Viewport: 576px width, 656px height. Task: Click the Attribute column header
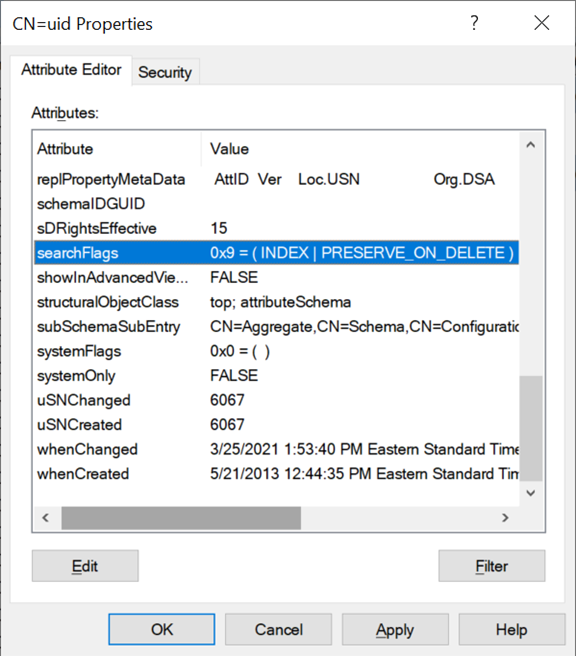click(x=117, y=149)
